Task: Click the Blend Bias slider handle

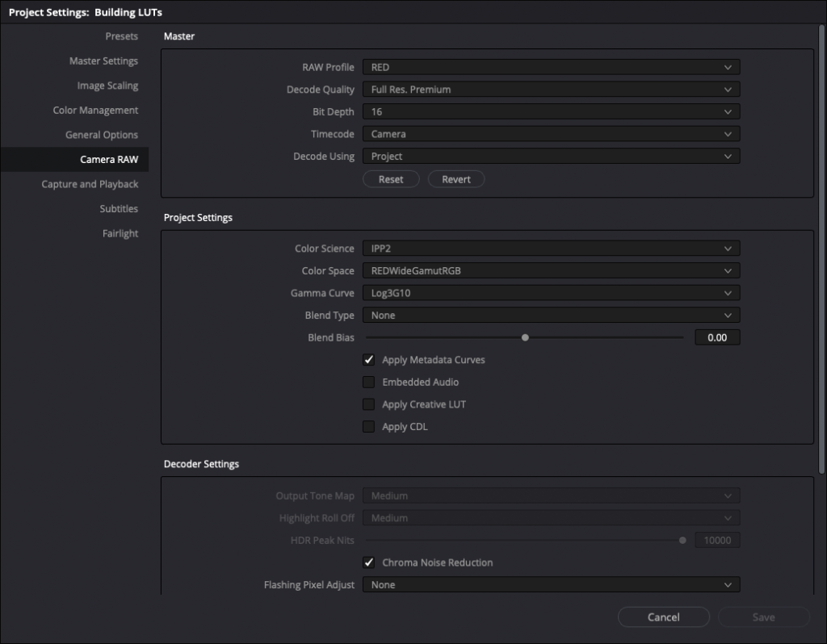Action: (525, 338)
